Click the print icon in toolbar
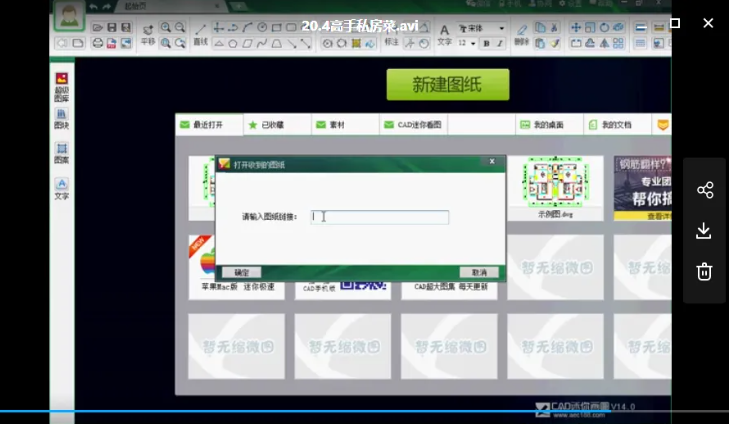The width and height of the screenshot is (735, 424). (97, 43)
